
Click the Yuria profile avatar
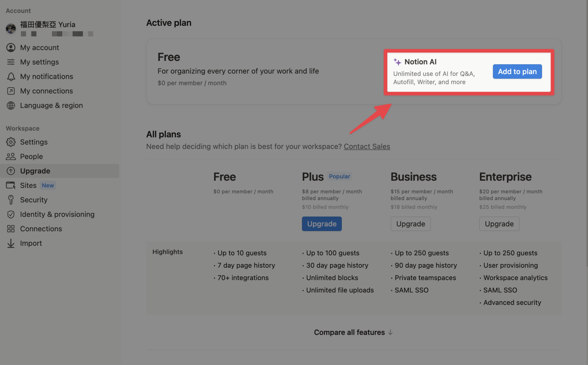[11, 28]
